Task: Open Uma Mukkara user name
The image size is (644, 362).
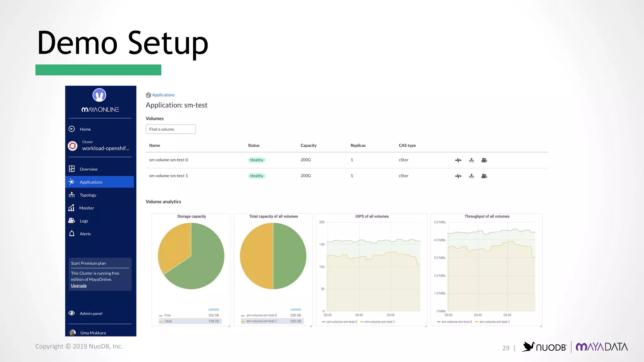Action: [x=93, y=333]
